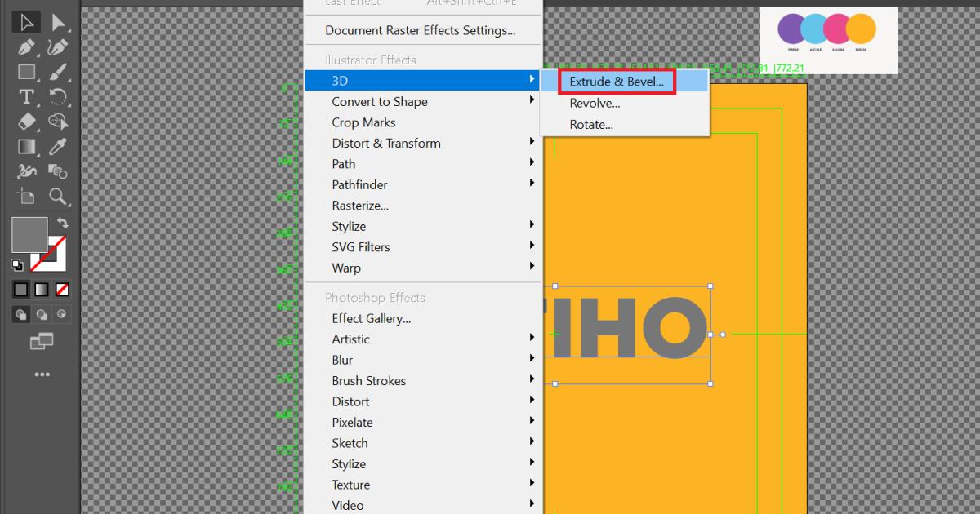
Task: Open Edit Toolbar three-dots button
Action: [x=42, y=374]
